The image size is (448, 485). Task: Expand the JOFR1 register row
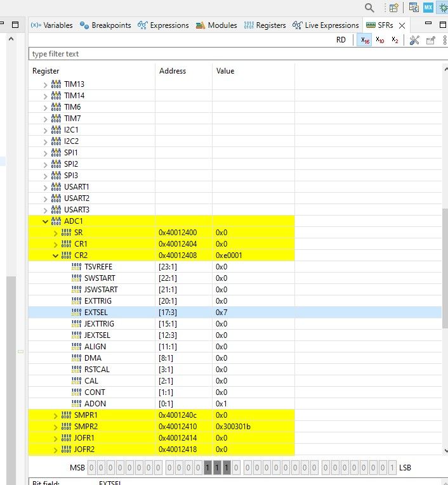tap(55, 439)
